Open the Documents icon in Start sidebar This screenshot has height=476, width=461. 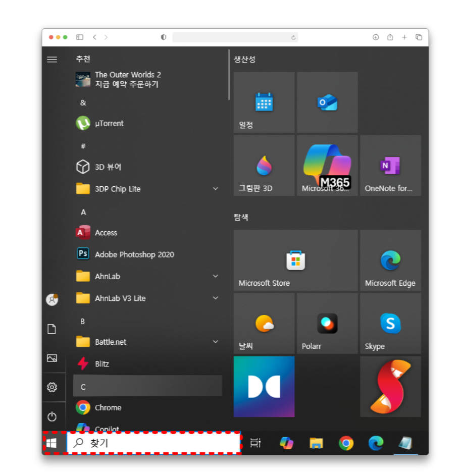pos(52,329)
